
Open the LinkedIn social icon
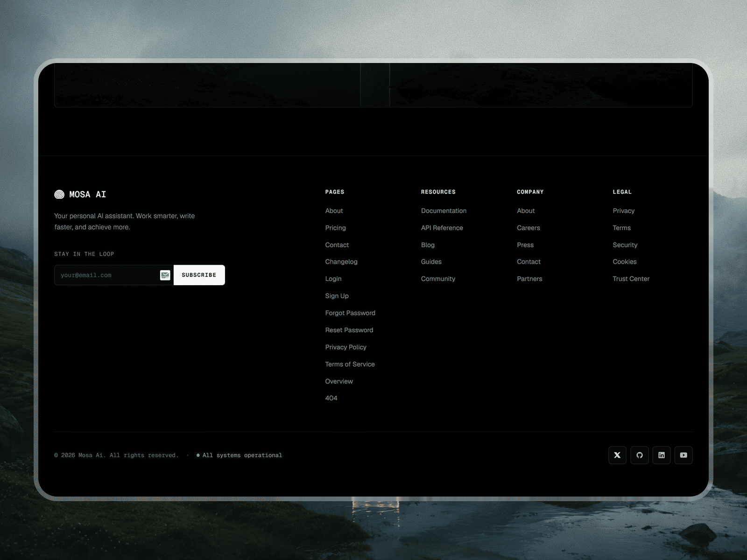tap(662, 455)
